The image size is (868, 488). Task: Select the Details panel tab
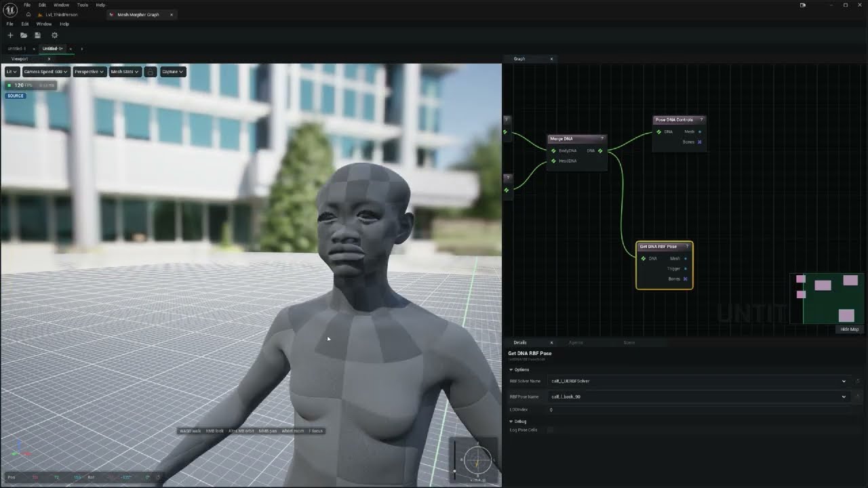pos(520,342)
